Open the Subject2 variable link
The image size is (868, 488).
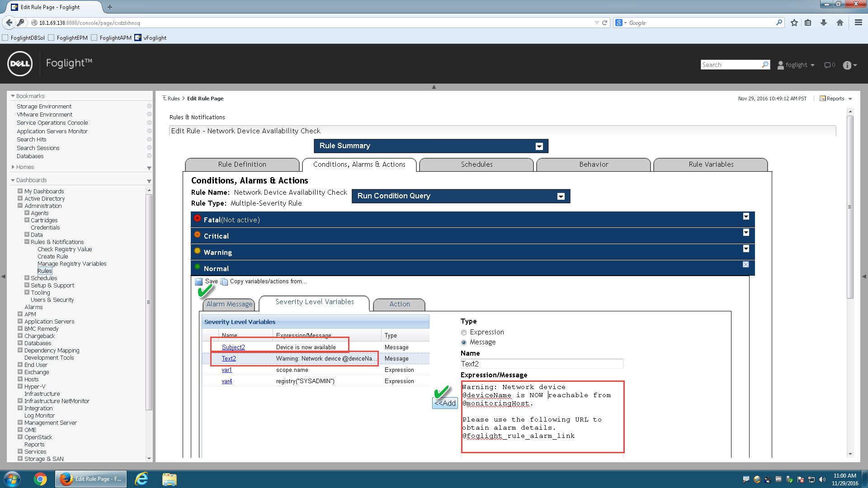(233, 347)
